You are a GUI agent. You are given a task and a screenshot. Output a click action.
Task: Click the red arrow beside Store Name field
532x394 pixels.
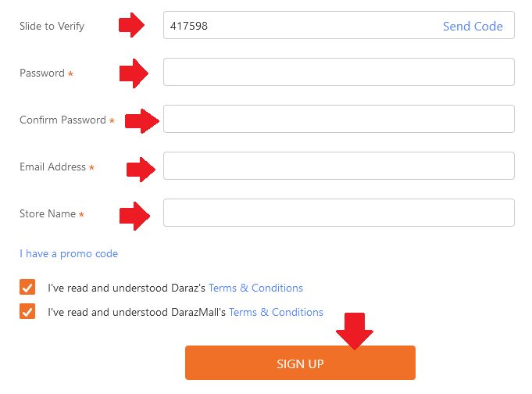pyautogui.click(x=134, y=214)
